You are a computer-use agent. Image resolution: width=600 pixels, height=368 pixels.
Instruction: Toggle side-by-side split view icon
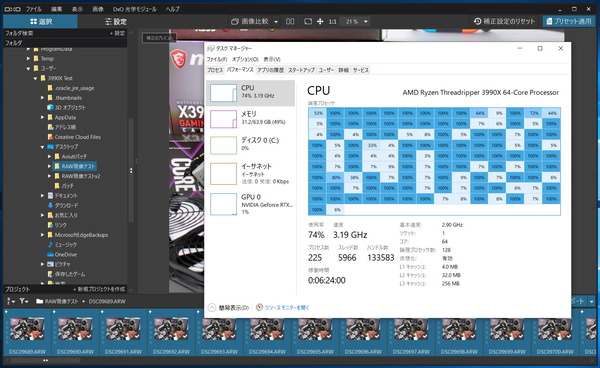(x=290, y=21)
